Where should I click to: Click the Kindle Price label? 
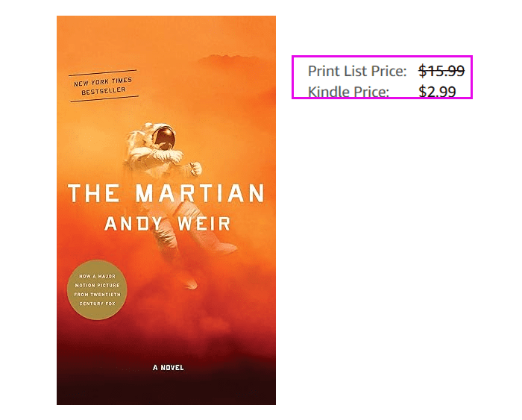click(348, 92)
